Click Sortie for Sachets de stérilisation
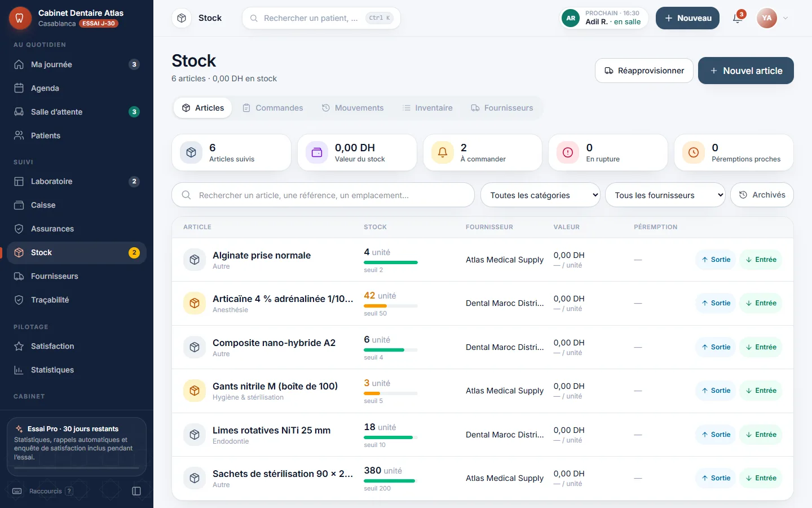Viewport: 812px width, 508px height. (x=716, y=478)
